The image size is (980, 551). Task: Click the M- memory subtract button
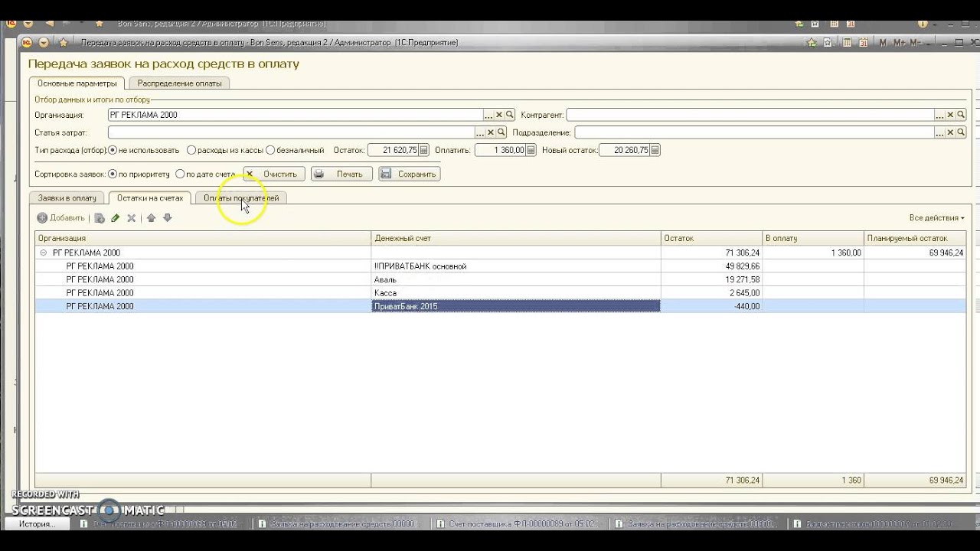(916, 43)
